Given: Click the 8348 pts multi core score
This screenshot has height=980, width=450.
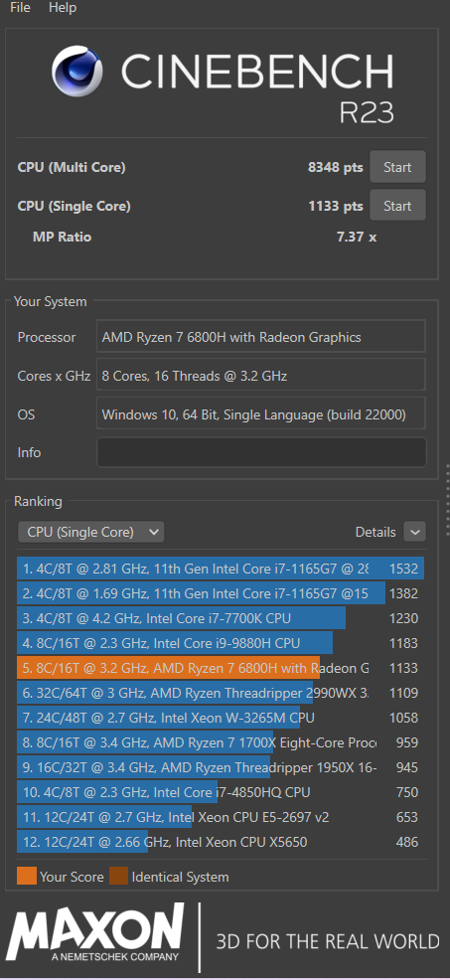Looking at the screenshot, I should coord(336,167).
